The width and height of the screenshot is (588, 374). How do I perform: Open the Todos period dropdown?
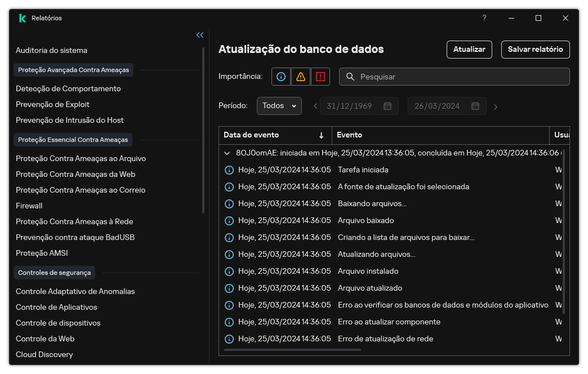(279, 106)
